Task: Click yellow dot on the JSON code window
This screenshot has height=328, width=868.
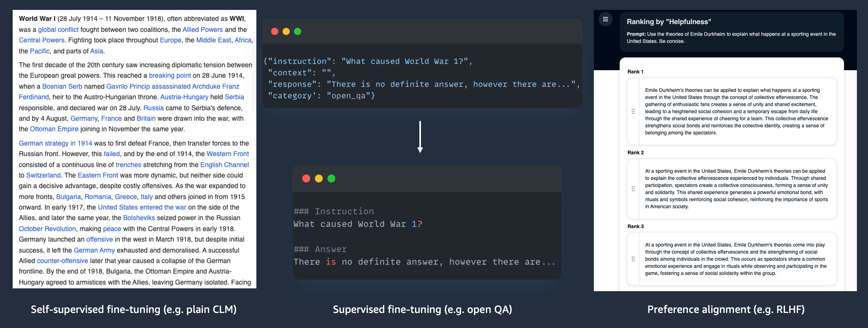Action: 286,31
